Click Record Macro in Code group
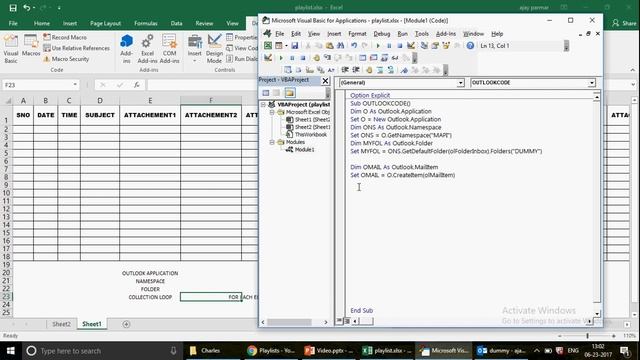640x360 pixels. tap(65, 37)
